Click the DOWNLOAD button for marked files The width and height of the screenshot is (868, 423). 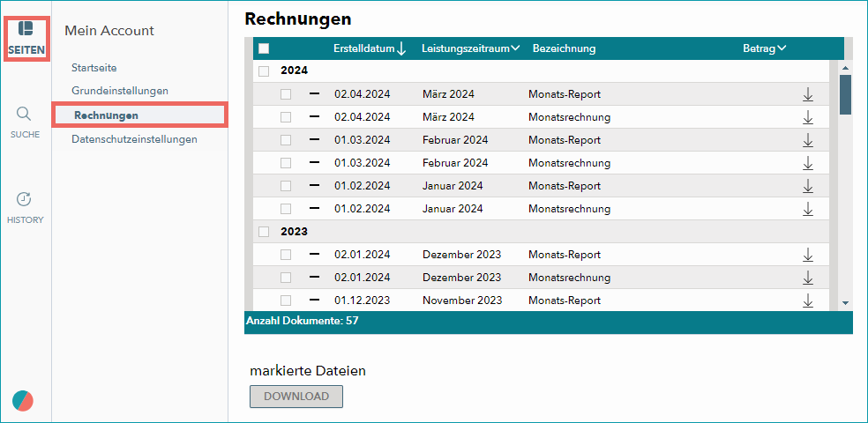pyautogui.click(x=296, y=397)
